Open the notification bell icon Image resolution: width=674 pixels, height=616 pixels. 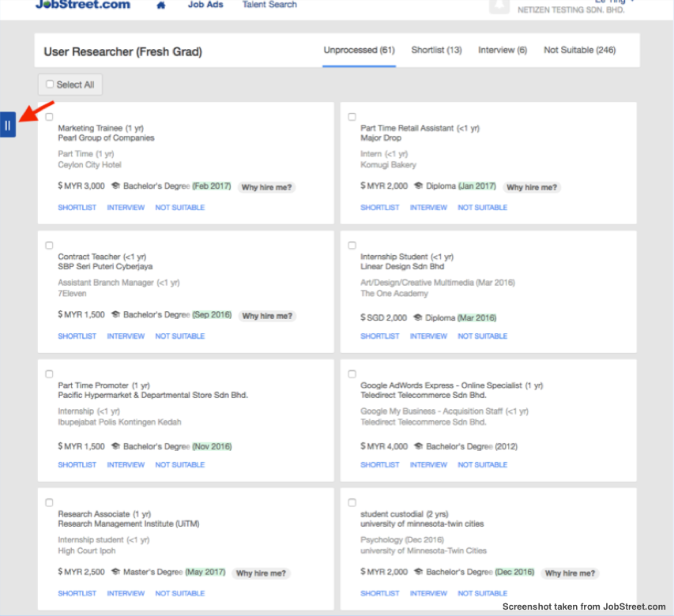pos(499,6)
